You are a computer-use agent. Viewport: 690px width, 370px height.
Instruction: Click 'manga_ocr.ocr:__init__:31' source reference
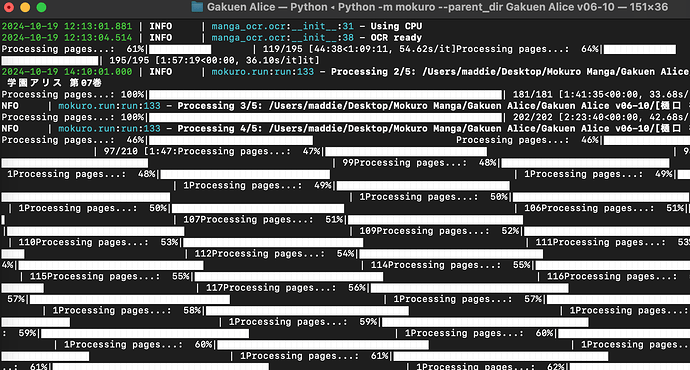[x=283, y=26]
